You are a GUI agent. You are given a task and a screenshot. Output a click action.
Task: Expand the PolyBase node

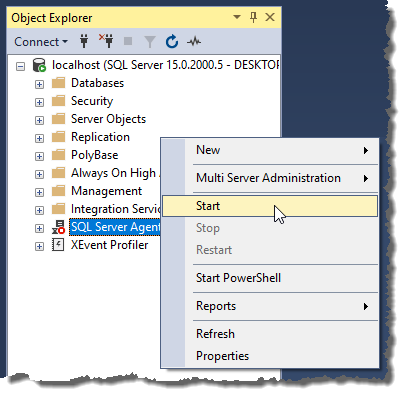(39, 156)
